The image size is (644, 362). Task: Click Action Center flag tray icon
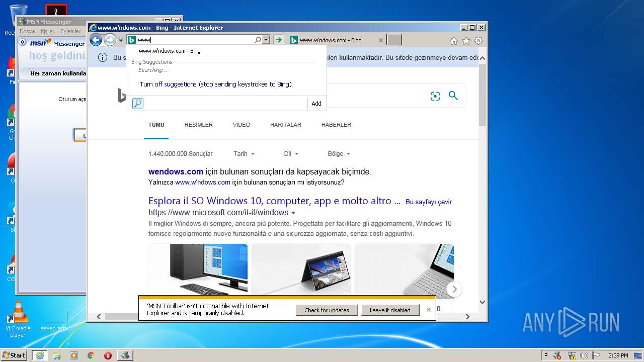[596, 355]
